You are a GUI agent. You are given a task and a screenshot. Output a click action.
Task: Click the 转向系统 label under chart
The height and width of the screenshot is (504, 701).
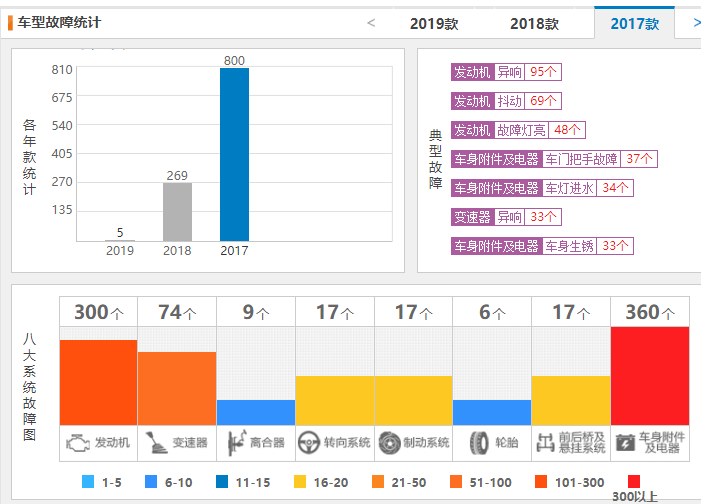[347, 443]
